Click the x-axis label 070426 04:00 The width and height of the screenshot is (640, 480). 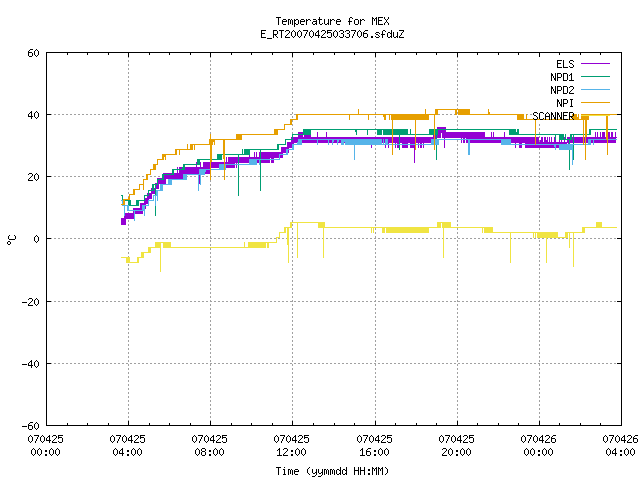point(620,446)
